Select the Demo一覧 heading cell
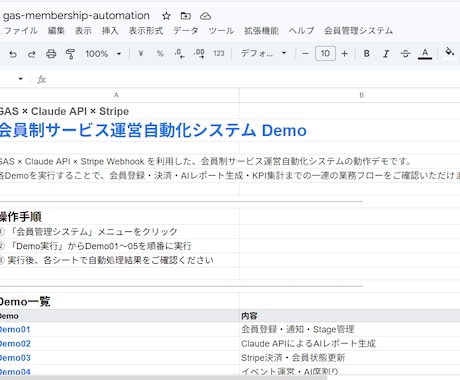The height and width of the screenshot is (380, 460). point(119,302)
